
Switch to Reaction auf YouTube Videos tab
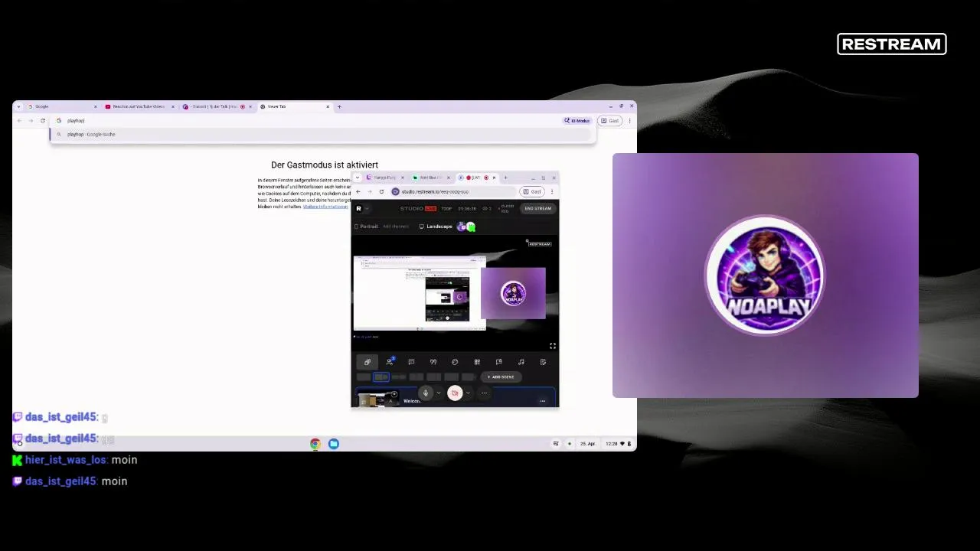click(x=139, y=106)
